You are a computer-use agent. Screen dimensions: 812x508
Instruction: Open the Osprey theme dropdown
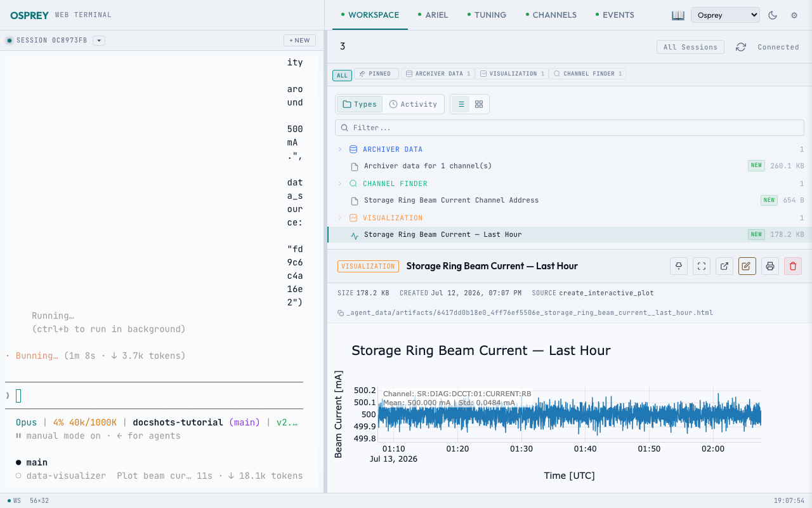point(725,15)
